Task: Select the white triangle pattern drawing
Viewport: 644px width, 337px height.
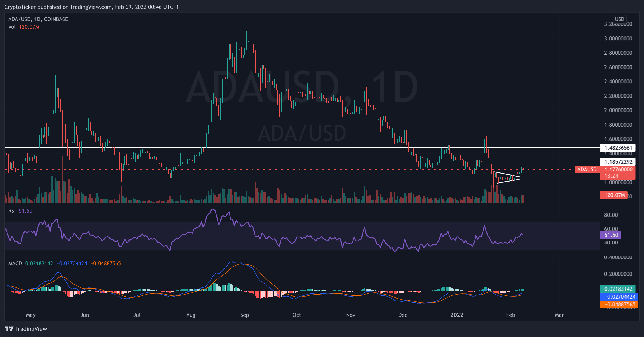Action: [x=506, y=174]
